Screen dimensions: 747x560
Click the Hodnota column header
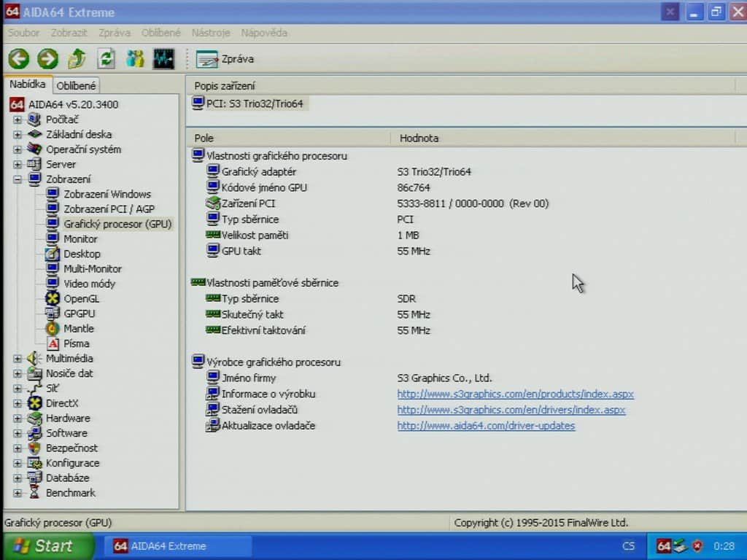click(564, 138)
